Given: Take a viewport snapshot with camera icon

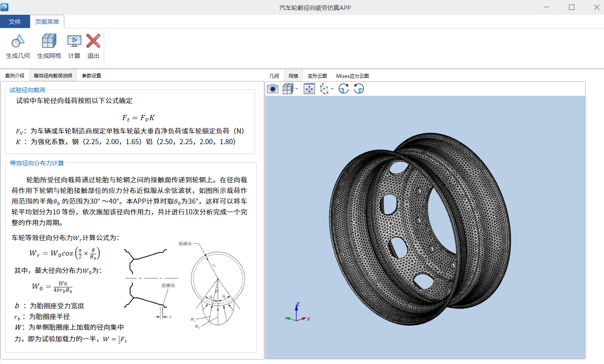Looking at the screenshot, I should click(x=273, y=89).
